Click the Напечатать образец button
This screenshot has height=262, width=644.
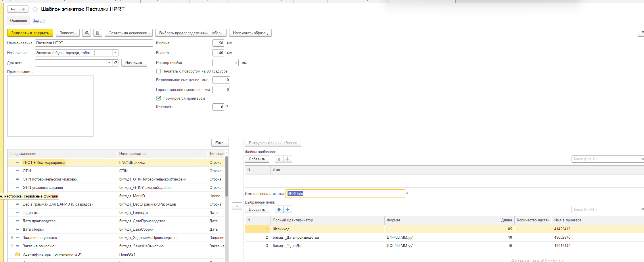coord(250,33)
